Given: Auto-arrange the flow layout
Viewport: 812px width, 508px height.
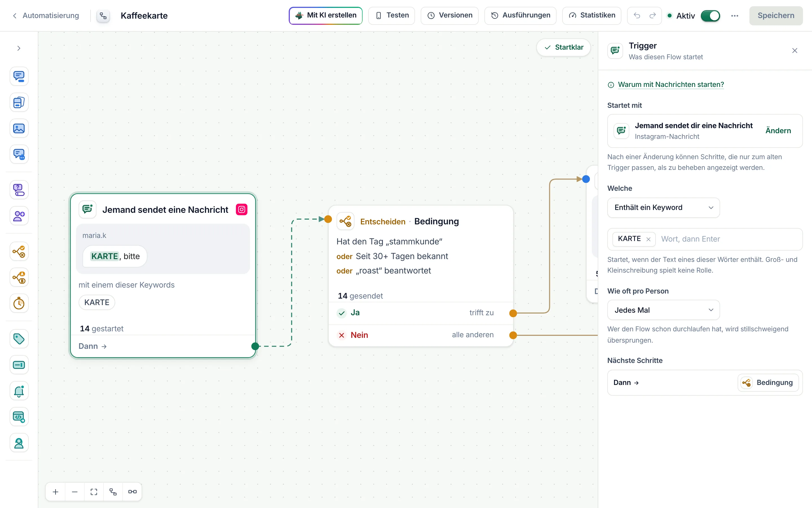Looking at the screenshot, I should (x=113, y=492).
